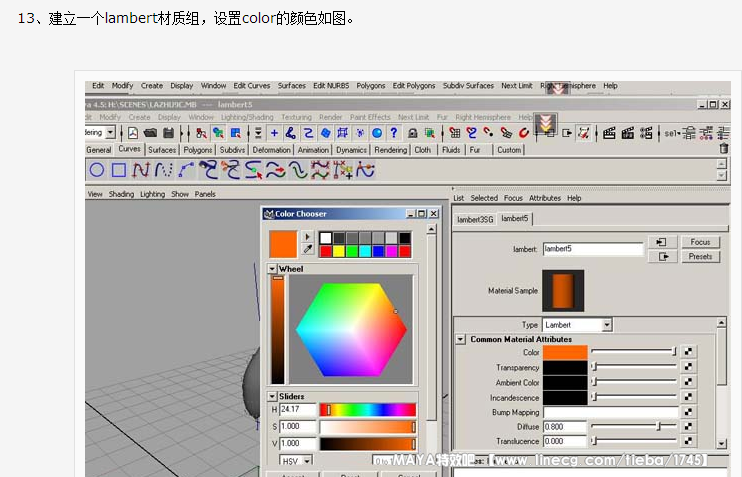Click the orange Color attribute swatch

565,352
